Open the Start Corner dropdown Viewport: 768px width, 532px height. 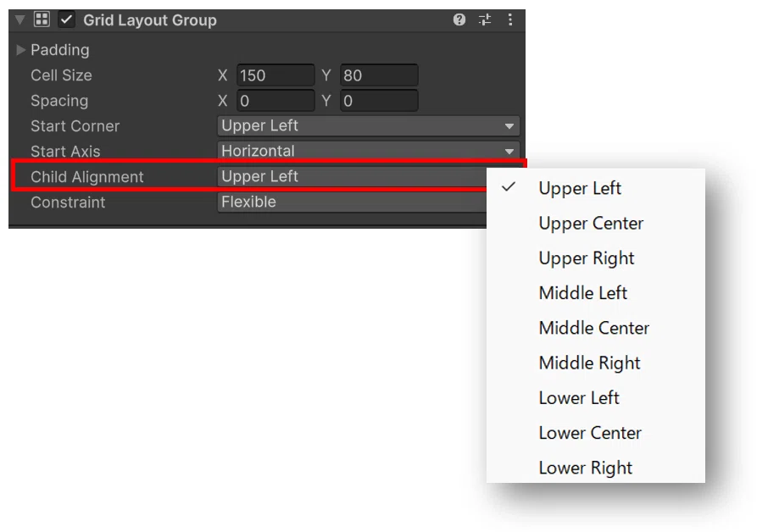tap(369, 125)
